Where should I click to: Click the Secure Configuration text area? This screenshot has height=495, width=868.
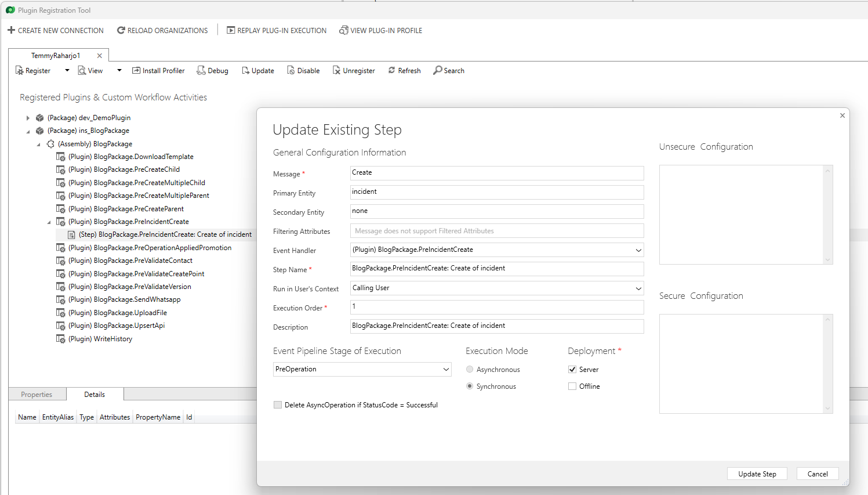tap(741, 364)
